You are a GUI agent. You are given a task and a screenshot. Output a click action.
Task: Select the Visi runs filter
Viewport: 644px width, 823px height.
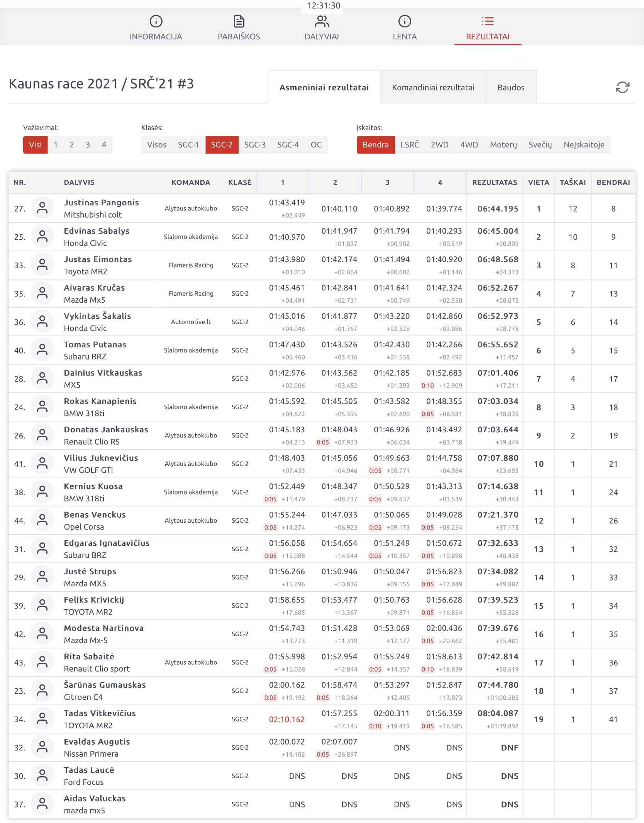pos(35,145)
